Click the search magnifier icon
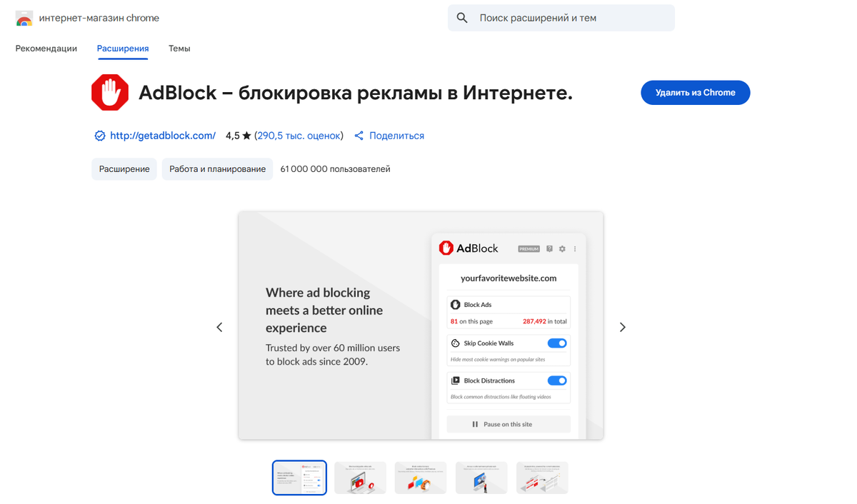This screenshot has height=504, width=857. click(462, 18)
